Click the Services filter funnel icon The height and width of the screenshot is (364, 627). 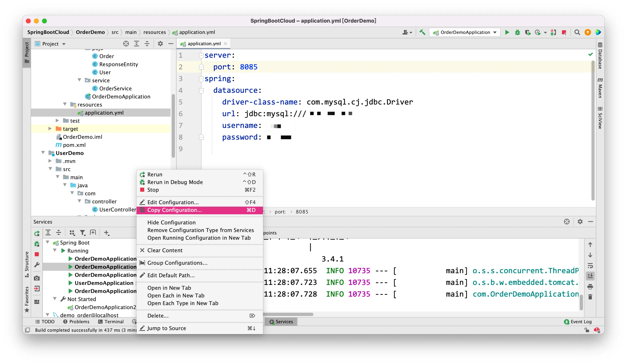(82, 233)
